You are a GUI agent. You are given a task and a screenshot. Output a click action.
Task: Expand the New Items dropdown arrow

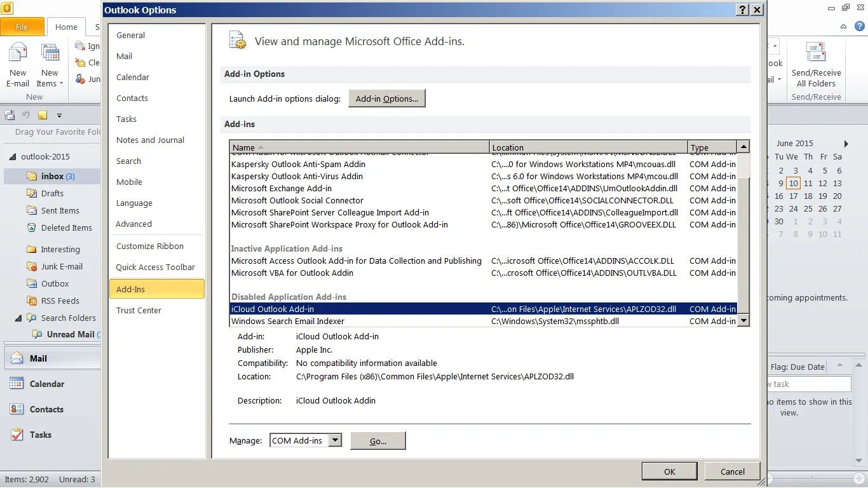coord(61,84)
